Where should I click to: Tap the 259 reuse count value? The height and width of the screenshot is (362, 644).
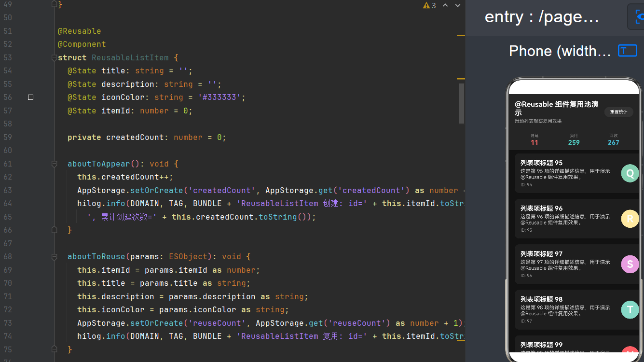[574, 142]
